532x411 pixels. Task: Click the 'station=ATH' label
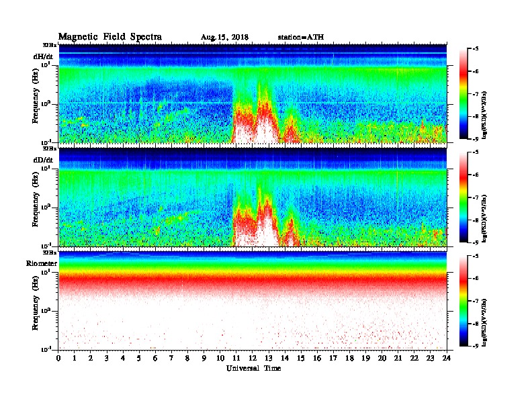pyautogui.click(x=301, y=37)
